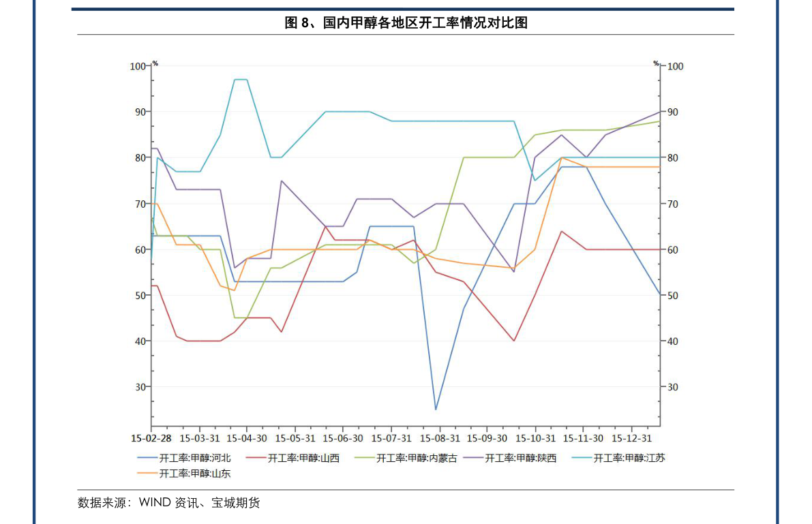The width and height of the screenshot is (812, 524).
Task: Select the 开工率:甲醇:山东 legend label
Action: tap(195, 474)
